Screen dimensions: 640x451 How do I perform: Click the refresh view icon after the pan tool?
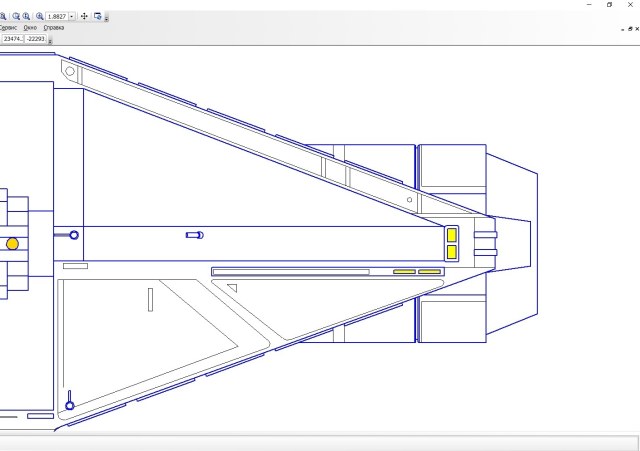98,16
